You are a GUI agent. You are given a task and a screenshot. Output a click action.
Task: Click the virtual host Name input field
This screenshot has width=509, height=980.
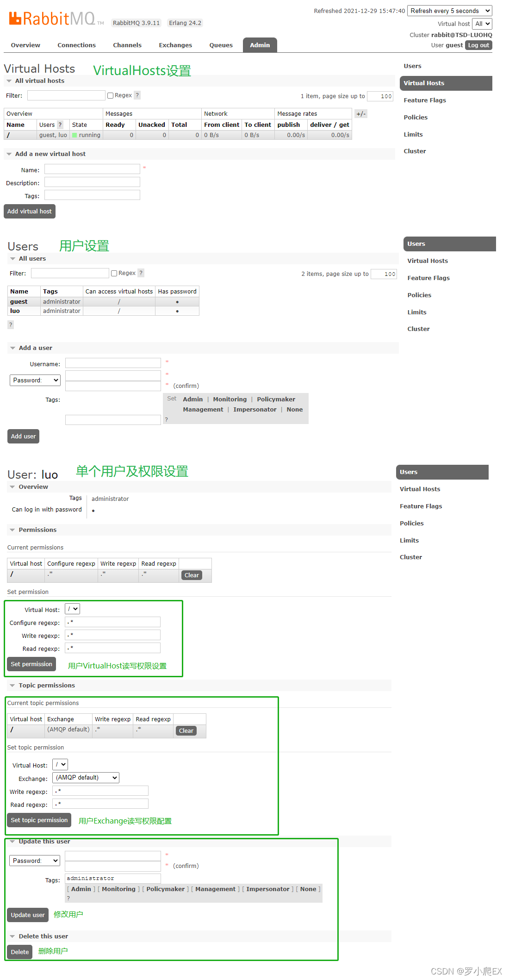point(92,169)
